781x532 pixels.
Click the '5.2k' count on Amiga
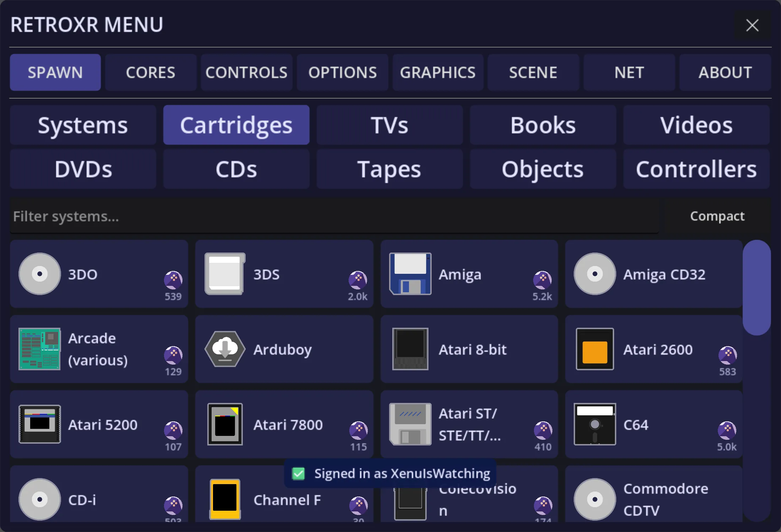tap(542, 297)
